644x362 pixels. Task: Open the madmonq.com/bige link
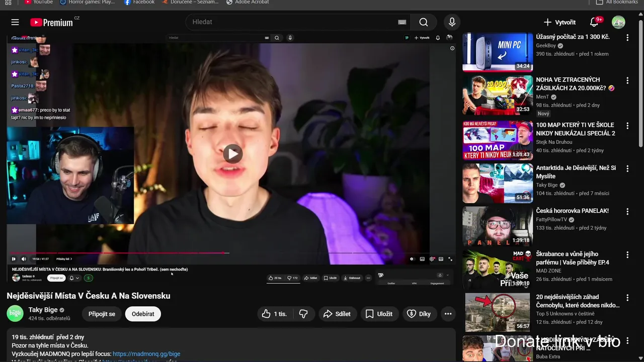click(x=146, y=354)
